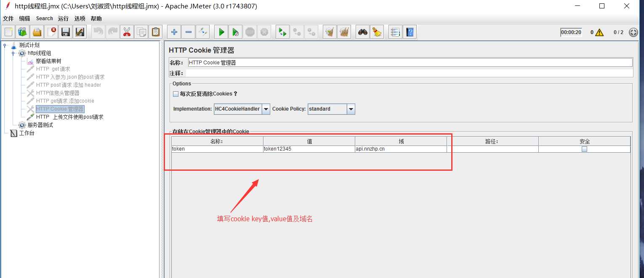Select HTTP post请求 添加 header item
Viewport: 644px width, 278px height.
click(69, 85)
